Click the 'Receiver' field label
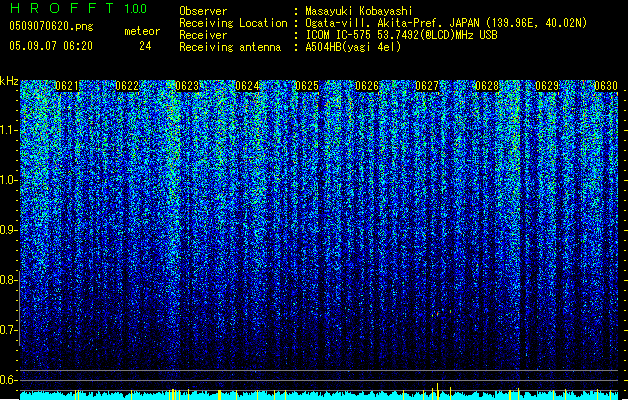 click(x=203, y=35)
